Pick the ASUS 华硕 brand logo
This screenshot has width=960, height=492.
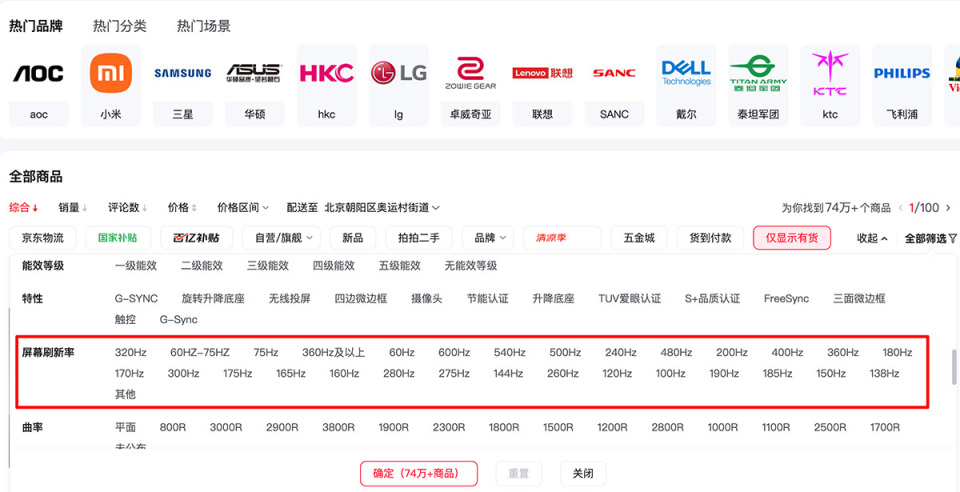click(255, 73)
